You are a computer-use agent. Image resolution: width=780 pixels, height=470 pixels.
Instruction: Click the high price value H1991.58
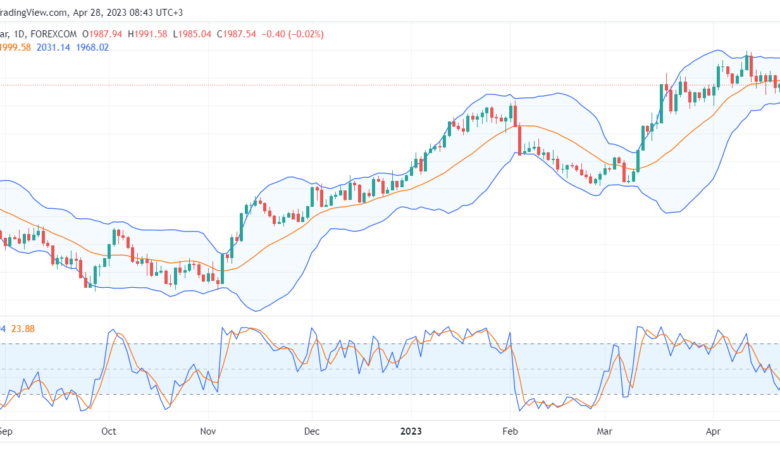pos(147,34)
